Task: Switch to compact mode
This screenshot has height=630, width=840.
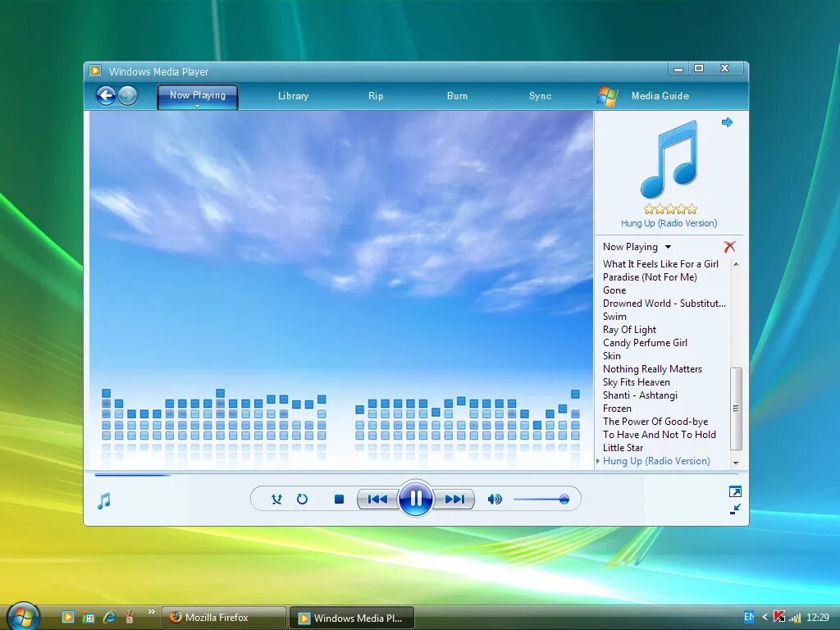Action: (735, 509)
